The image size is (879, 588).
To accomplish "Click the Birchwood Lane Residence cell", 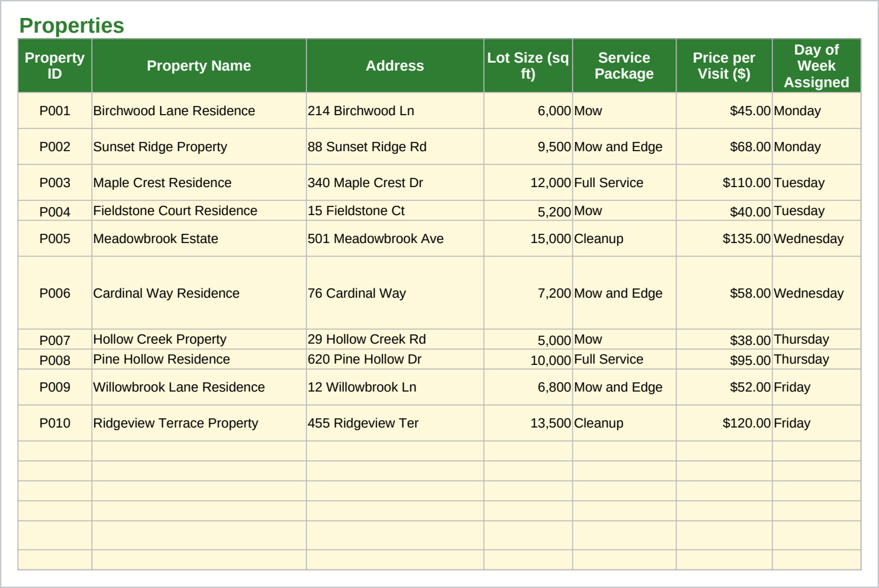I will [199, 111].
